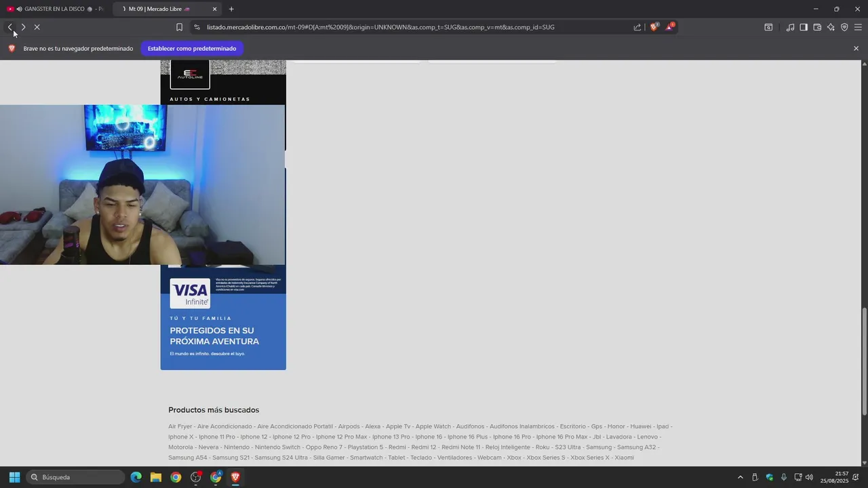
Task: Open the media playlist music note icon
Action: 790,27
